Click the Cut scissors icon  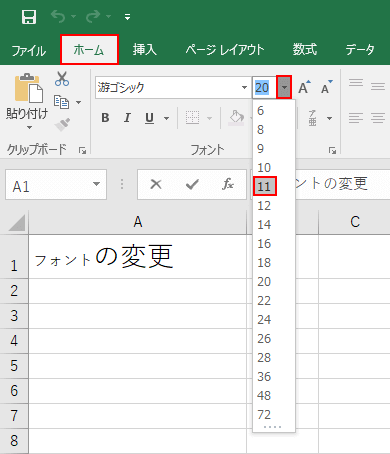[62, 79]
